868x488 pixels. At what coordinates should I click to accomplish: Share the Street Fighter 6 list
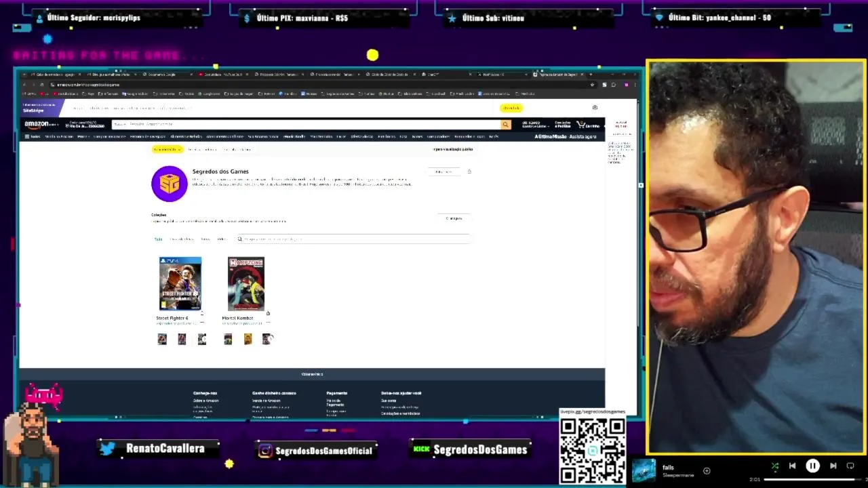[x=201, y=313]
